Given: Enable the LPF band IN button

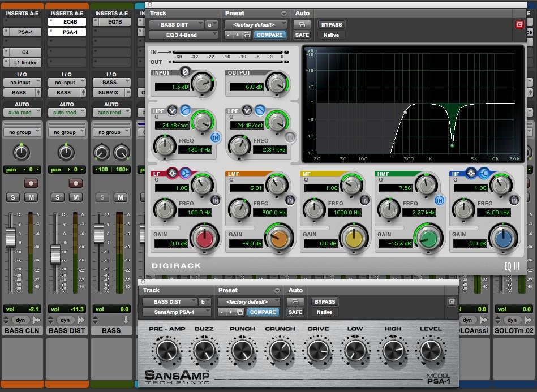Looking at the screenshot, I should [x=290, y=137].
